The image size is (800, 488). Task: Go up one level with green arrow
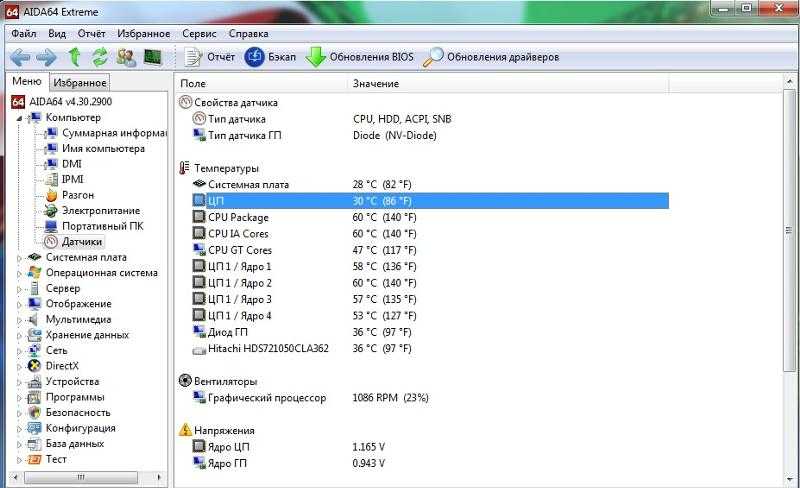pyautogui.click(x=74, y=57)
